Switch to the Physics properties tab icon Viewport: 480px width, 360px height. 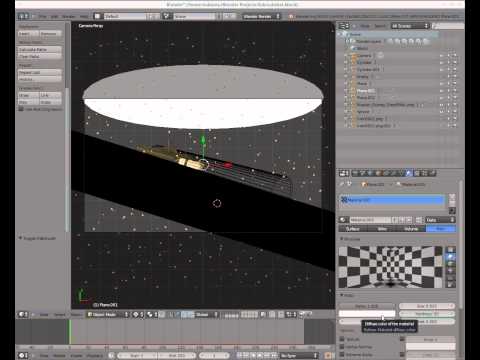[x=432, y=173]
